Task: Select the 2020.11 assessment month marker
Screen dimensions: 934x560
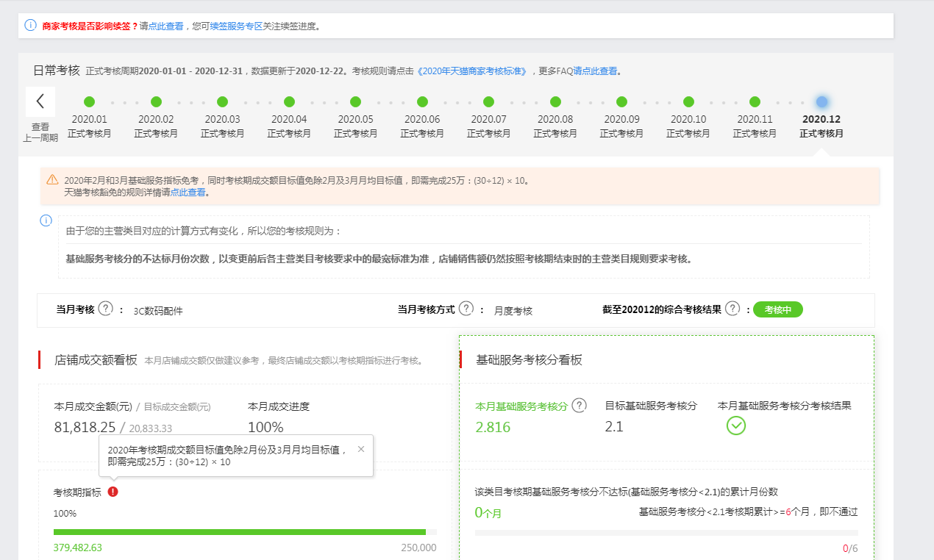Action: pyautogui.click(x=755, y=102)
